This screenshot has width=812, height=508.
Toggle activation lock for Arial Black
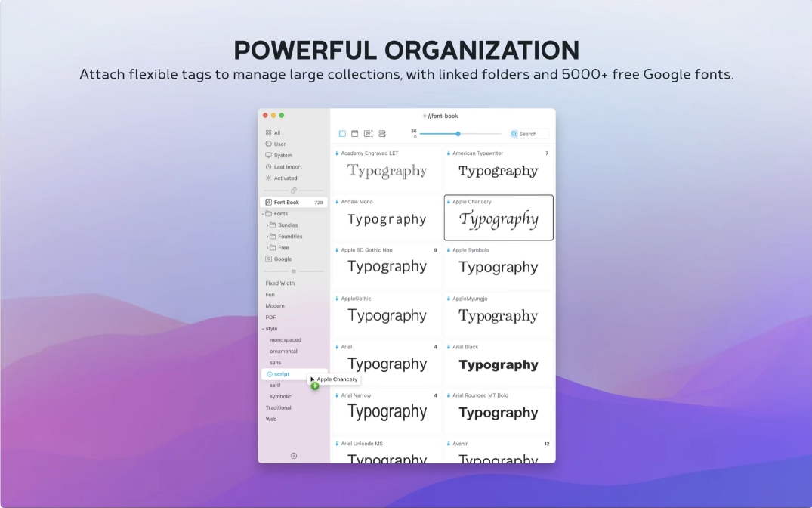pos(449,347)
